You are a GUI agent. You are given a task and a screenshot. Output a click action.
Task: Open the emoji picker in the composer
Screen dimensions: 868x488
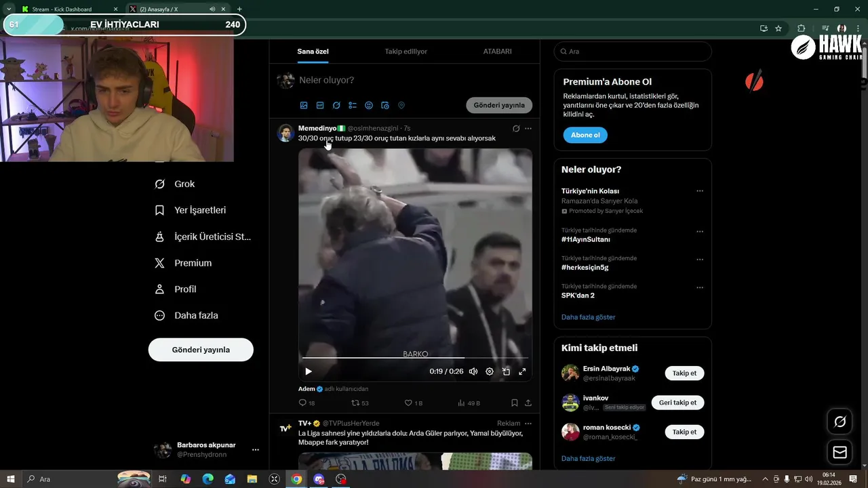(369, 106)
